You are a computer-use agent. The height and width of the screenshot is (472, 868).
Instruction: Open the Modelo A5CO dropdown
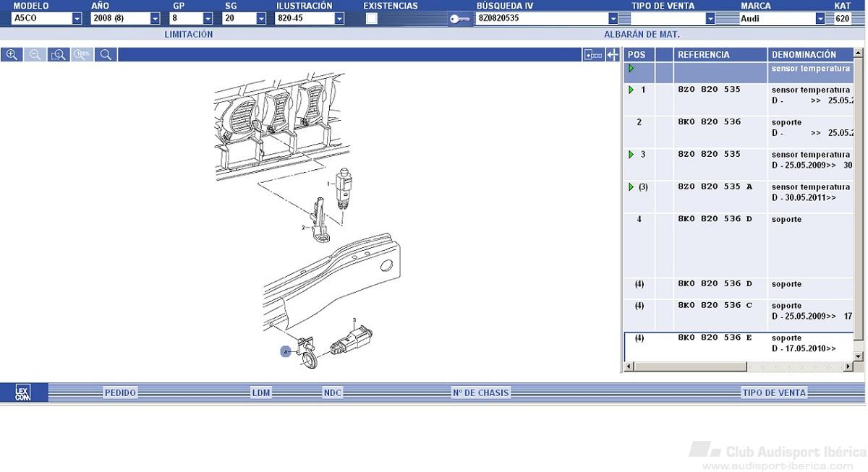[77, 19]
